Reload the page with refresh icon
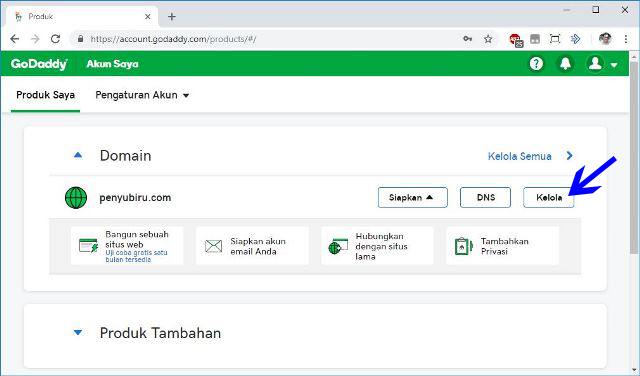 tap(55, 39)
